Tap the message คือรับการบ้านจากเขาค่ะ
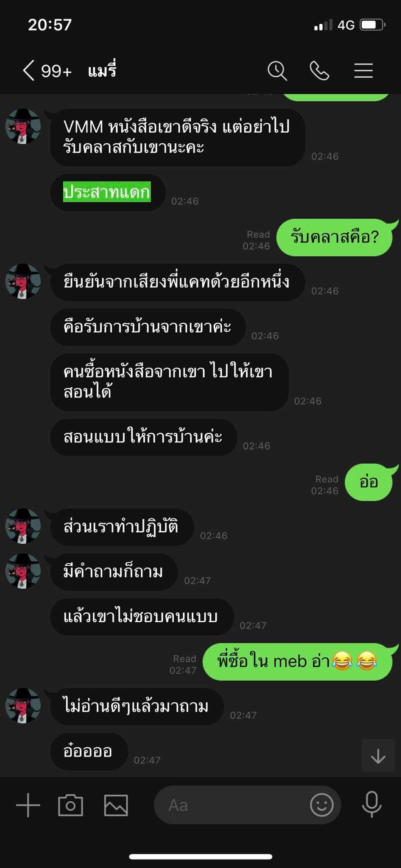Viewport: 401px width, 868px height. coord(148,327)
